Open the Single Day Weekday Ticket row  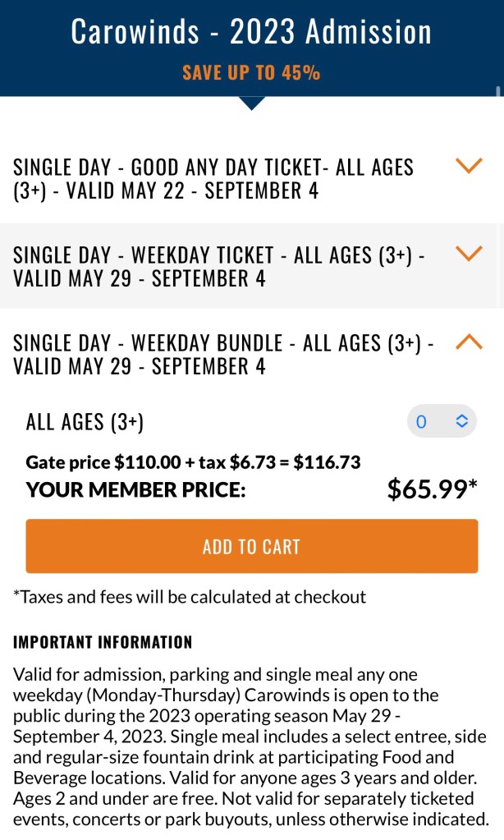(219, 267)
